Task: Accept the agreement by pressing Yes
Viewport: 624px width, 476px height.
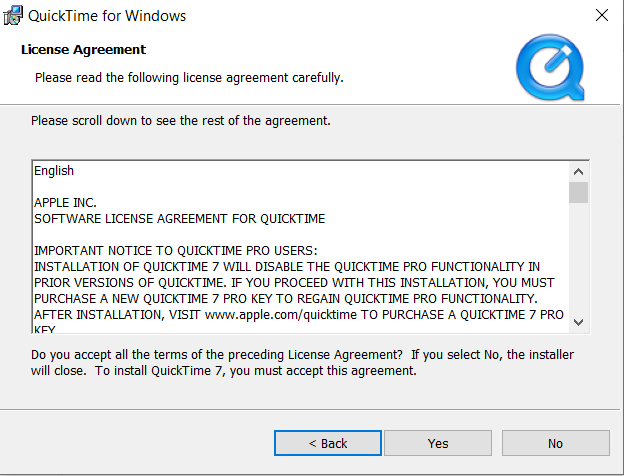Action: point(438,443)
